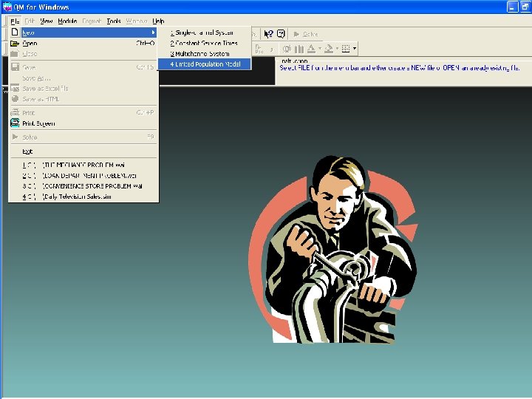Viewport: 532px width, 399px height.
Task: Click the context help arrow-question icon
Action: tap(268, 34)
